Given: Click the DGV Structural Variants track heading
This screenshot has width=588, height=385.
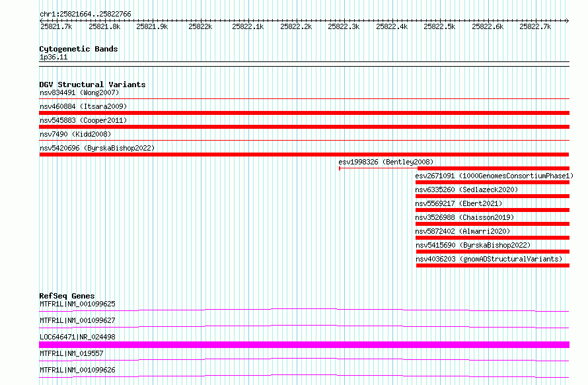Looking at the screenshot, I should click(x=92, y=85).
